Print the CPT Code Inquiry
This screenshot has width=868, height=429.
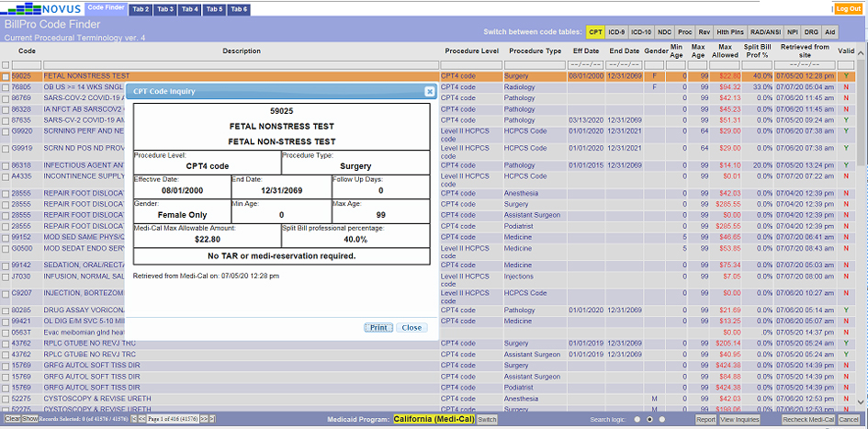click(378, 328)
